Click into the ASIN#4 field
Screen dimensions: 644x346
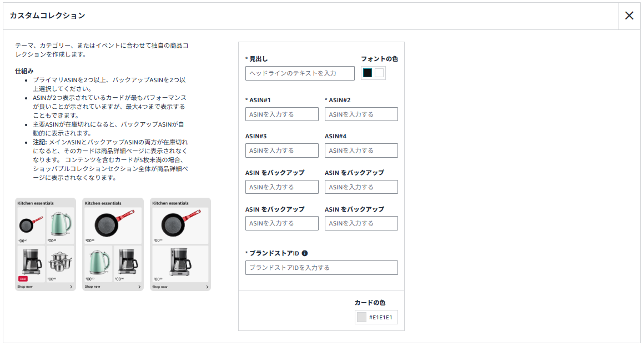click(x=361, y=151)
